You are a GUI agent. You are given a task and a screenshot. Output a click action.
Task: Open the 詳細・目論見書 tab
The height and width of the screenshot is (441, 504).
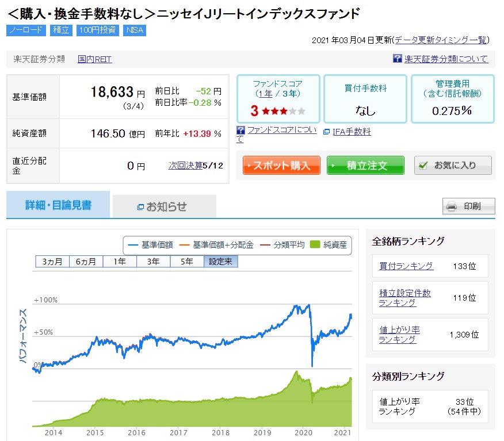click(x=58, y=205)
